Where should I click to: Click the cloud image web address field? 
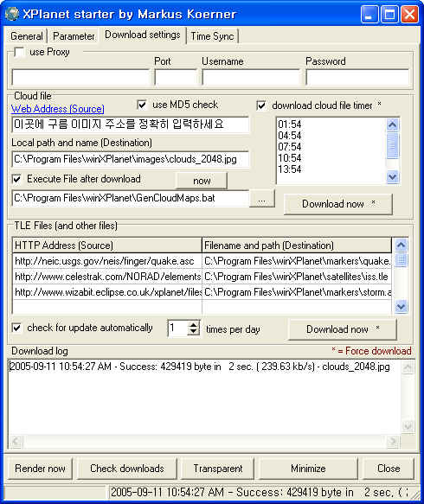(131, 124)
